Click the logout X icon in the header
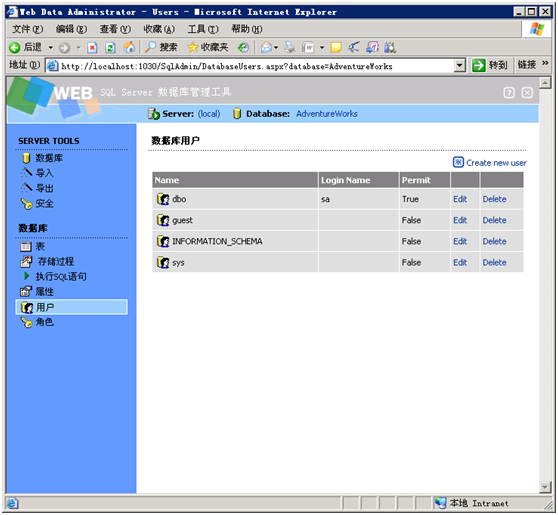Viewport: 558px width, 515px height. tap(527, 93)
